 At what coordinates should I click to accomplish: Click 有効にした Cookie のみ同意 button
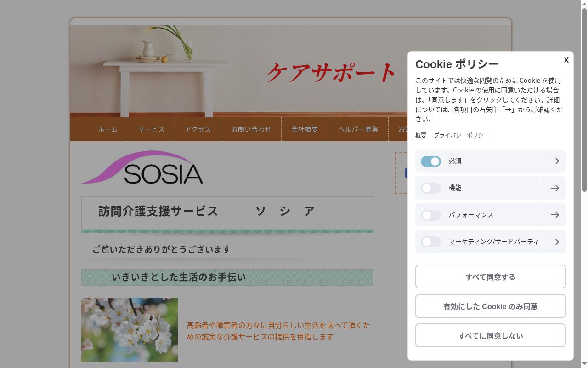pos(491,306)
